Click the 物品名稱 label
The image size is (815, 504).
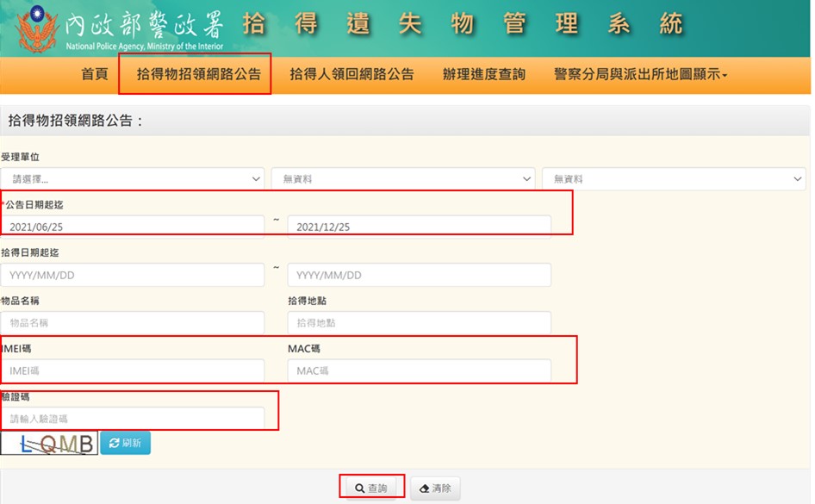pos(20,301)
